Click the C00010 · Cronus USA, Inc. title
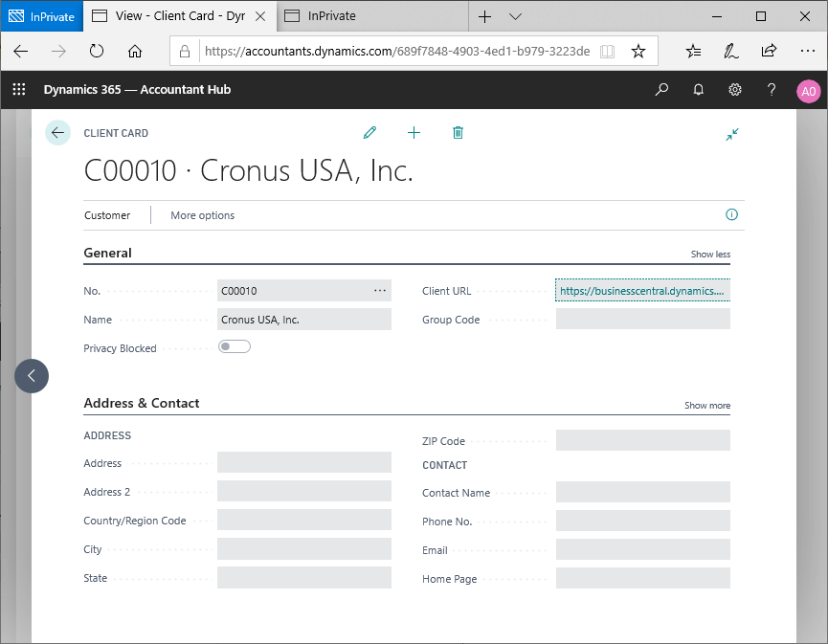Viewport: 828px width, 644px height. [x=248, y=170]
